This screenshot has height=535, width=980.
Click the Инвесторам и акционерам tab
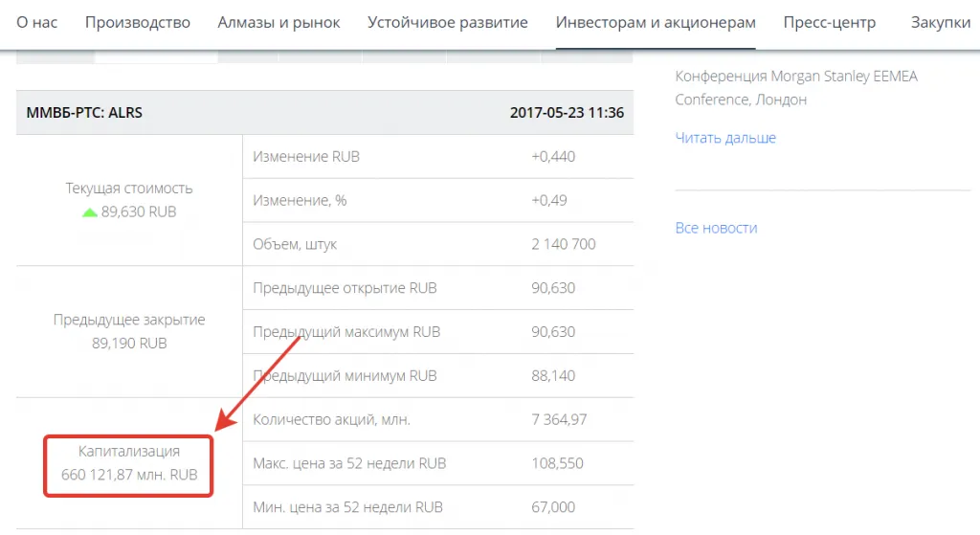tap(656, 22)
